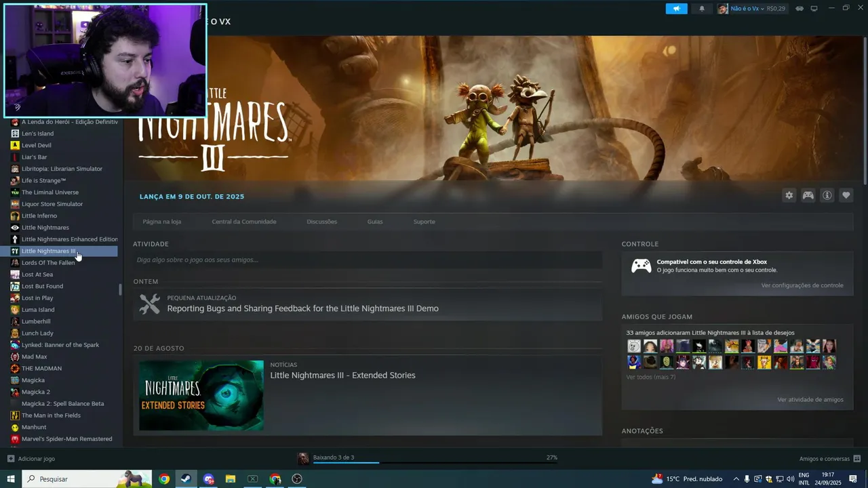
Task: Open 'Discussões' tab
Action: click(x=321, y=222)
